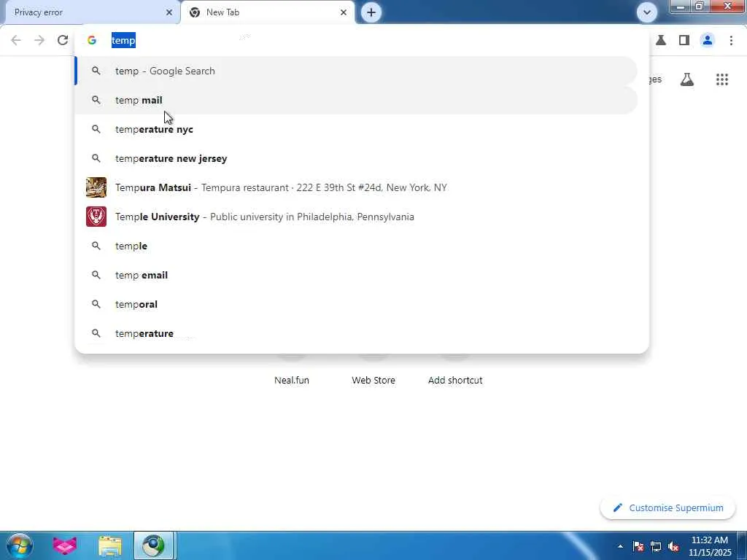Click the Customise Supermium button
The width and height of the screenshot is (747, 560).
click(x=667, y=508)
